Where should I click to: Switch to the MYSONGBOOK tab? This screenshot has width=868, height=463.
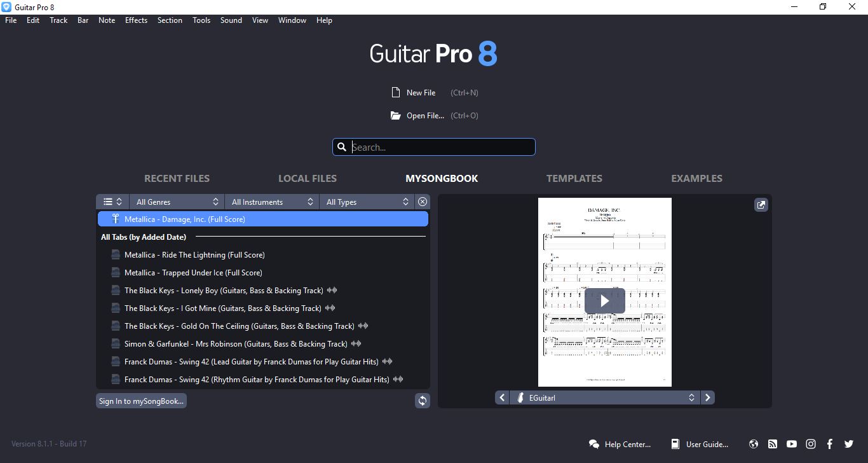(x=442, y=179)
